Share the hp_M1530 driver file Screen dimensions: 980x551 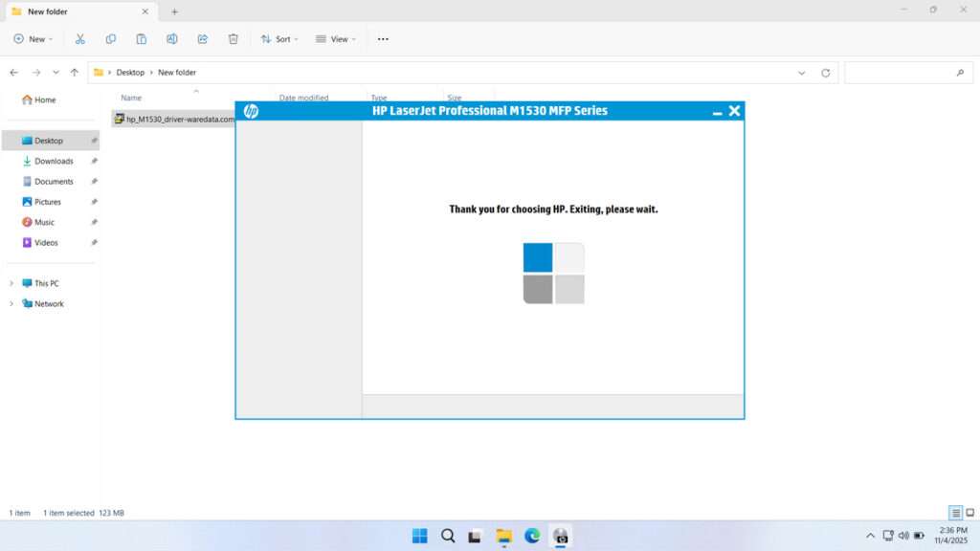click(202, 38)
